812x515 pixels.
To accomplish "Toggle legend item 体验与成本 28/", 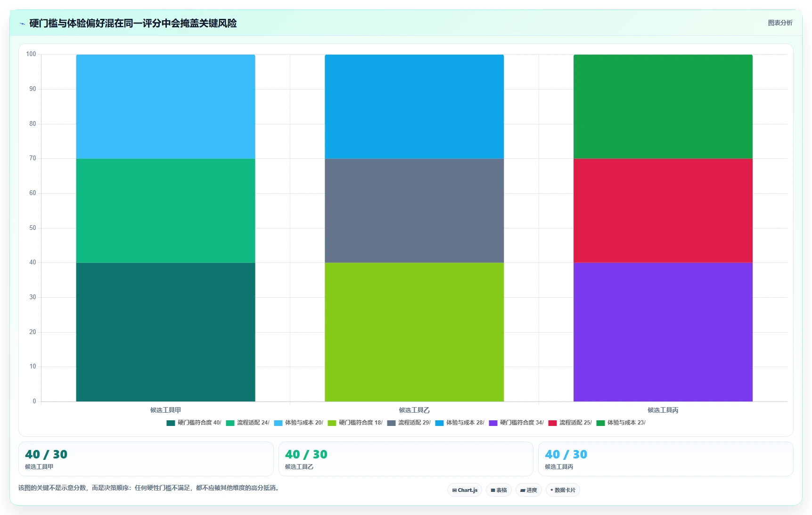I will pyautogui.click(x=459, y=423).
